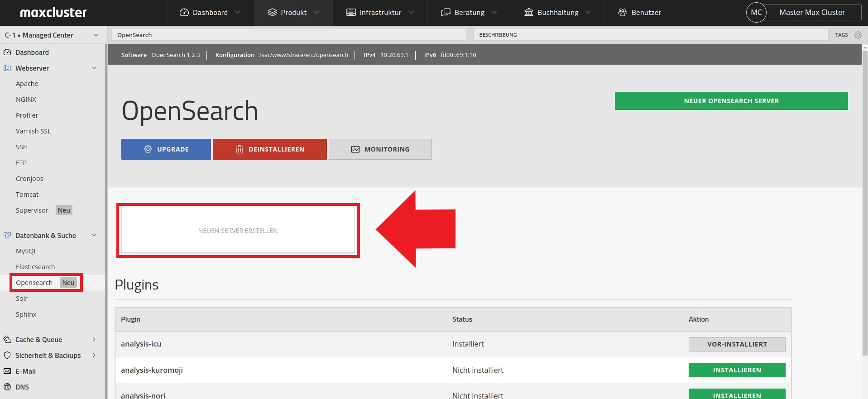Viewport: 868px width, 399px height.
Task: Collapse the Datenbank & Suche section
Action: coord(94,236)
